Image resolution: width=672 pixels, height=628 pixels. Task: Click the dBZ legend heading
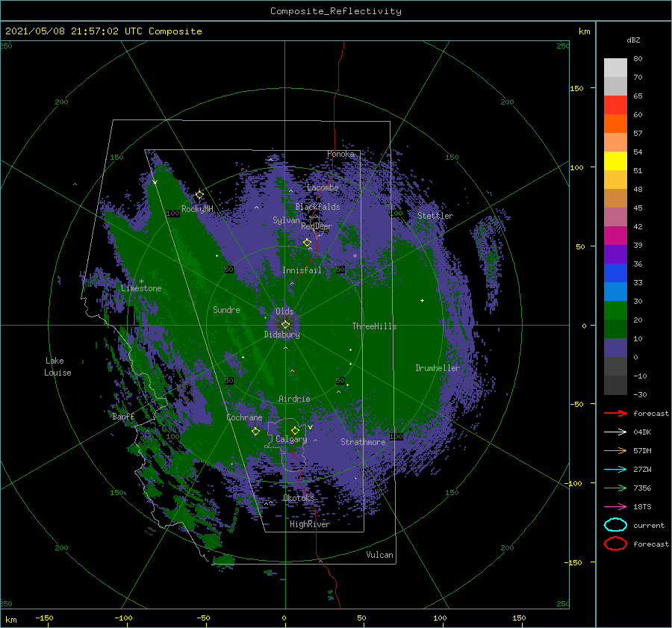click(633, 40)
